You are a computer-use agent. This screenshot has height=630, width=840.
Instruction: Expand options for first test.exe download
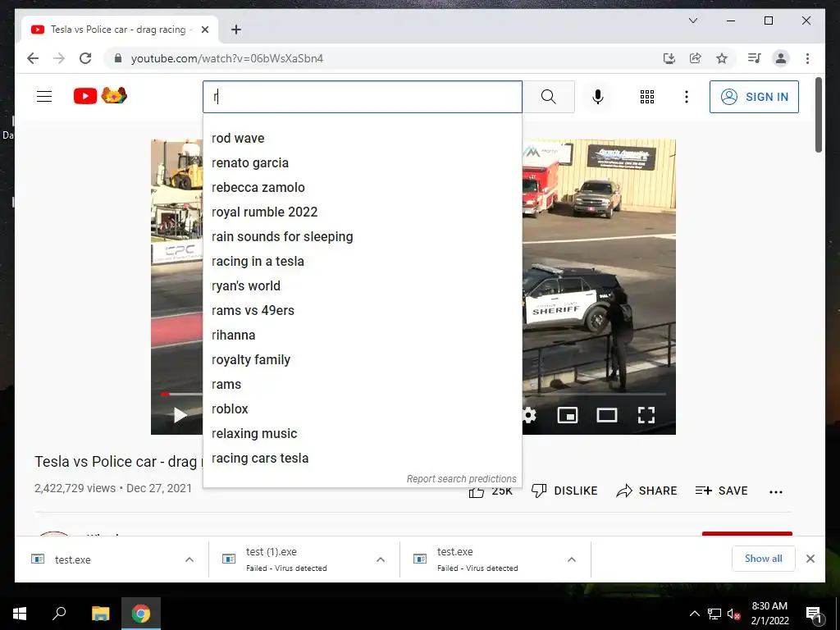tap(189, 559)
